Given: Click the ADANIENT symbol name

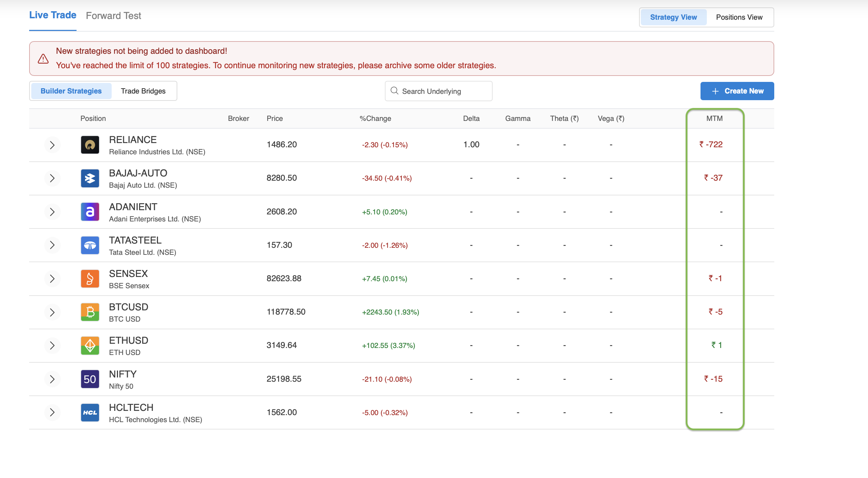Looking at the screenshot, I should (x=133, y=207).
